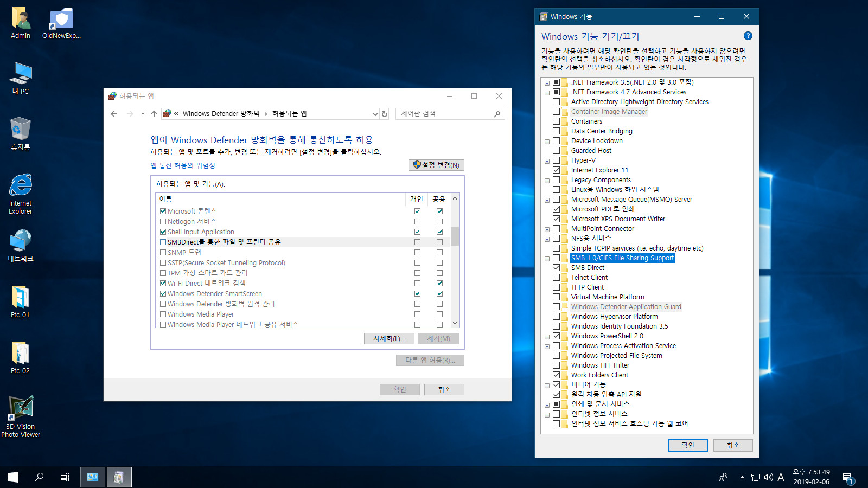Click help icon in Windows 기능 window

coord(748,36)
